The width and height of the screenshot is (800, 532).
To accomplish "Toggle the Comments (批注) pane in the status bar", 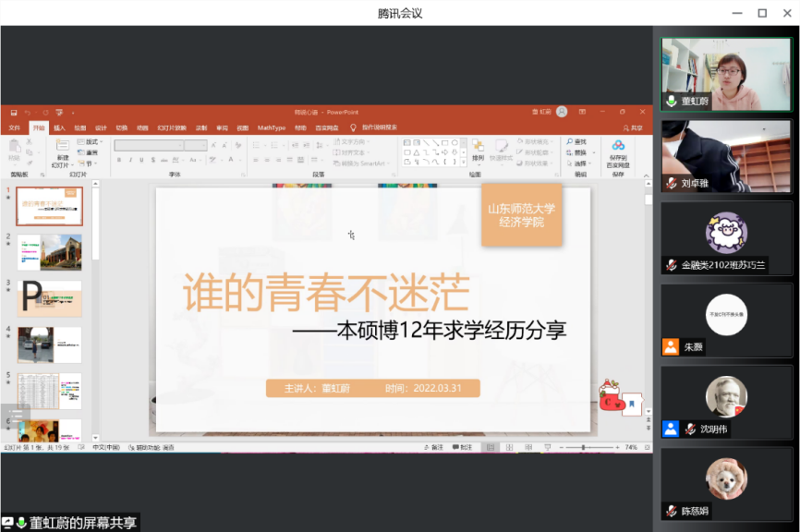I will click(463, 447).
